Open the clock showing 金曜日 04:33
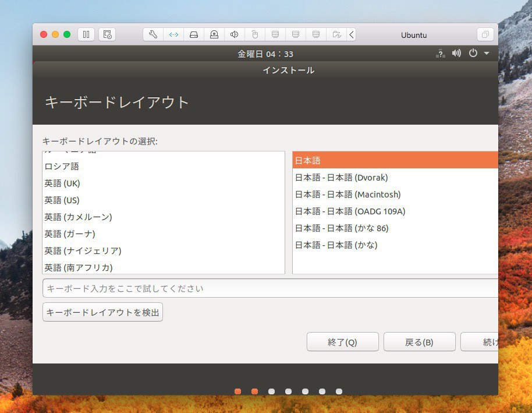532x413 pixels. point(265,54)
